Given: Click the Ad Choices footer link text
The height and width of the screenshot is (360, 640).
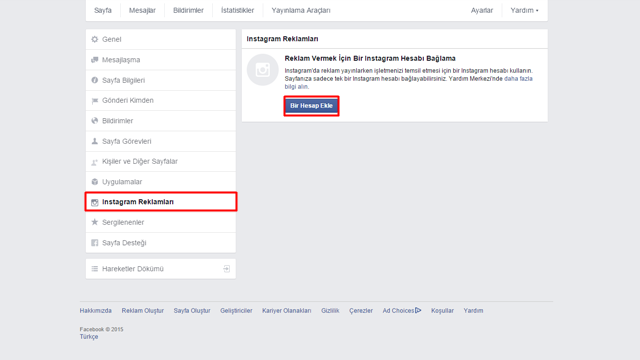Looking at the screenshot, I should [x=398, y=311].
